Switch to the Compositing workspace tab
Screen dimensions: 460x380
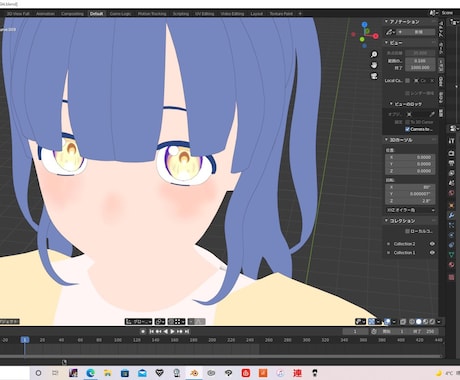pyautogui.click(x=72, y=14)
